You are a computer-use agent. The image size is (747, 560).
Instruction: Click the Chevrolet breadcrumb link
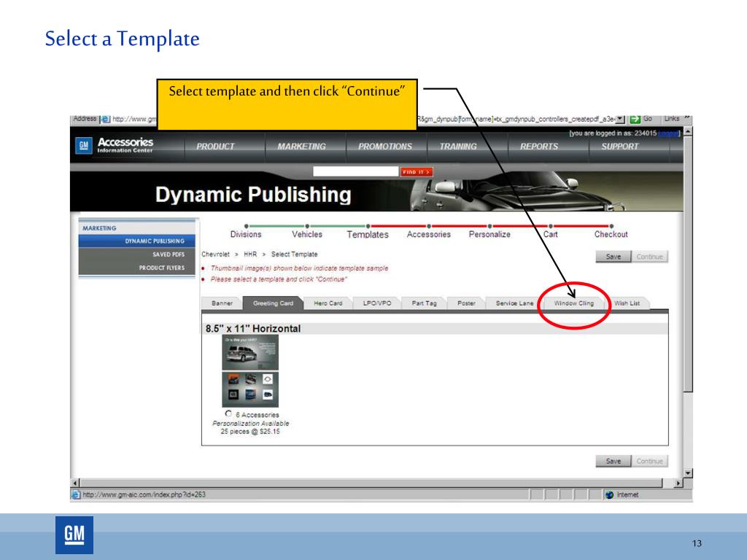[x=215, y=254]
